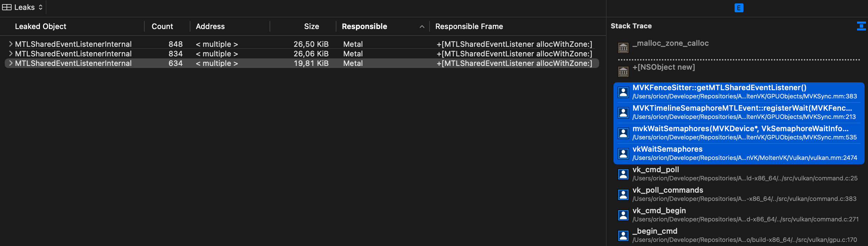Image resolution: width=868 pixels, height=246 pixels.
Task: Click the user-code icon beside vk_cmd_begin
Action: (x=623, y=215)
